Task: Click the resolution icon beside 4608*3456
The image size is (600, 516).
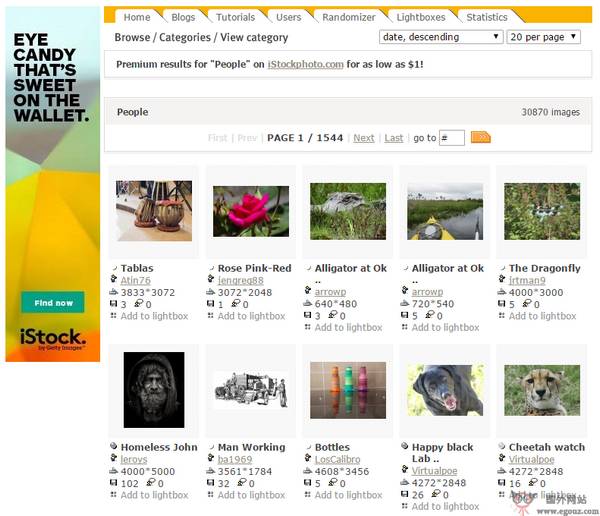Action: [x=308, y=470]
